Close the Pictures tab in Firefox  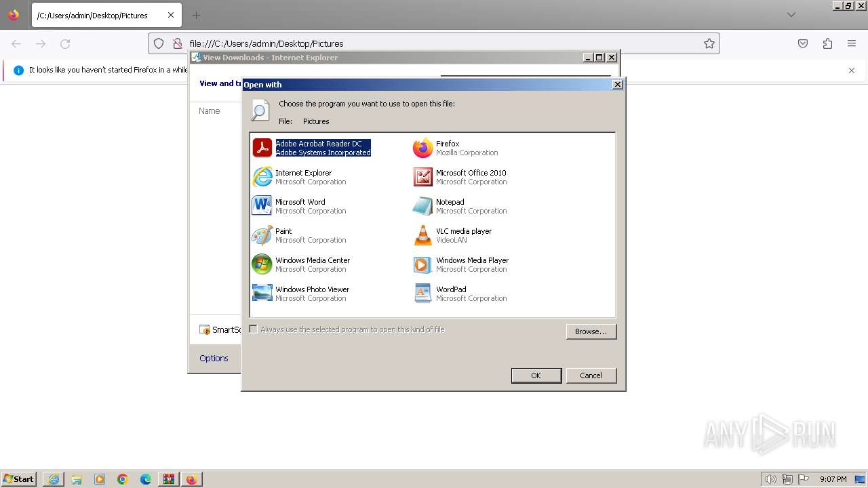170,15
